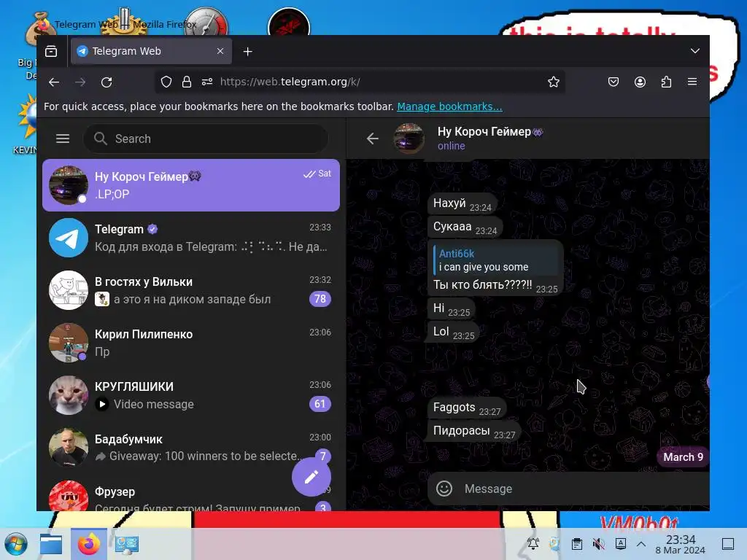Open the Бадабумчик channel
747x560 pixels.
(191, 447)
